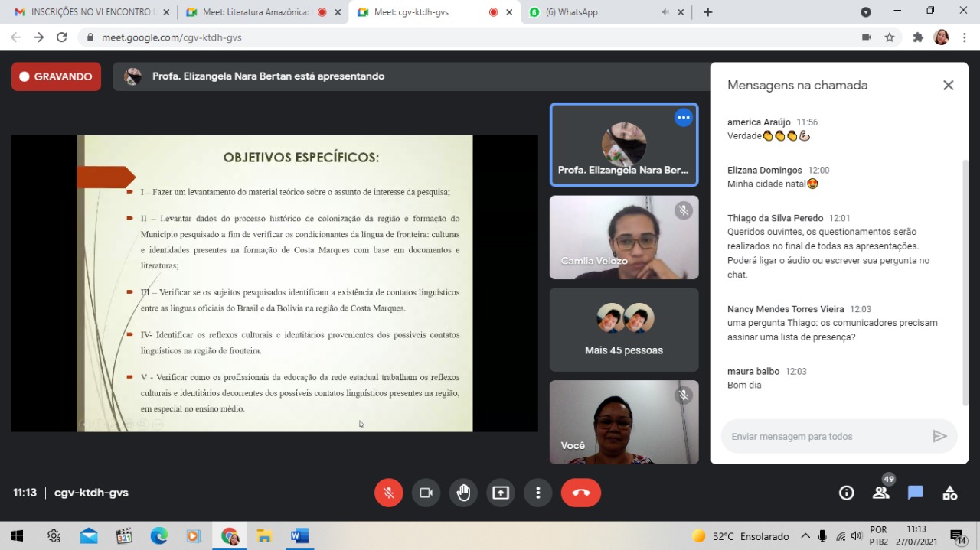Open the Mais 45 pessoas tile
Screen dimensions: 980x550
[x=624, y=330]
